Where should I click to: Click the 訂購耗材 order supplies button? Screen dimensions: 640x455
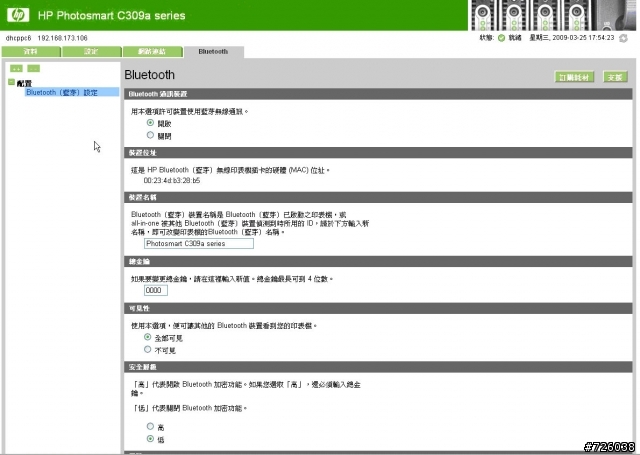click(574, 77)
